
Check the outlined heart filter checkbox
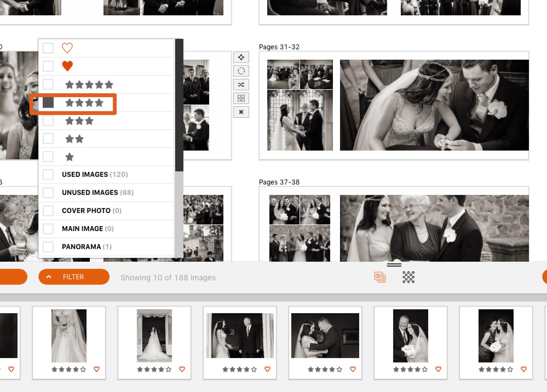[48, 48]
